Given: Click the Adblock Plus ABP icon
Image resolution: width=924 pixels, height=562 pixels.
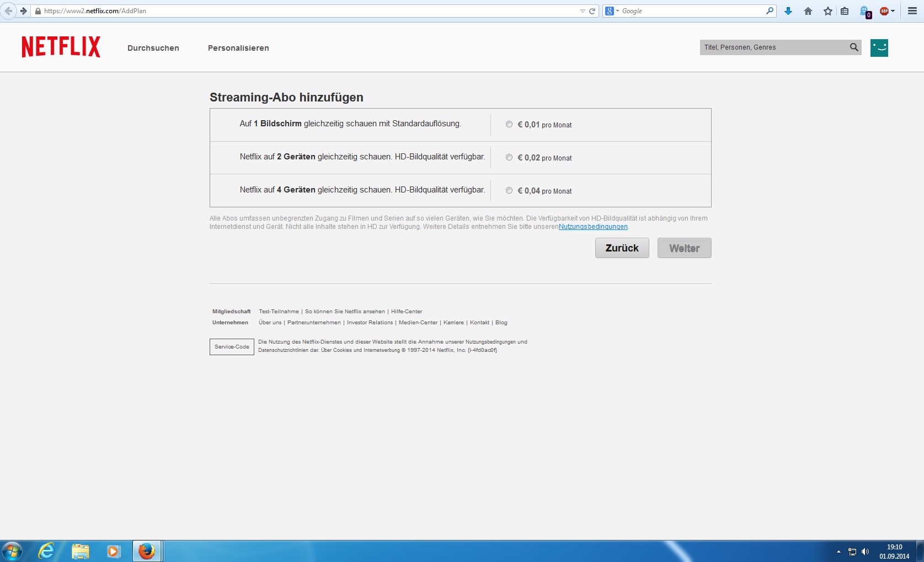Looking at the screenshot, I should coord(884,11).
